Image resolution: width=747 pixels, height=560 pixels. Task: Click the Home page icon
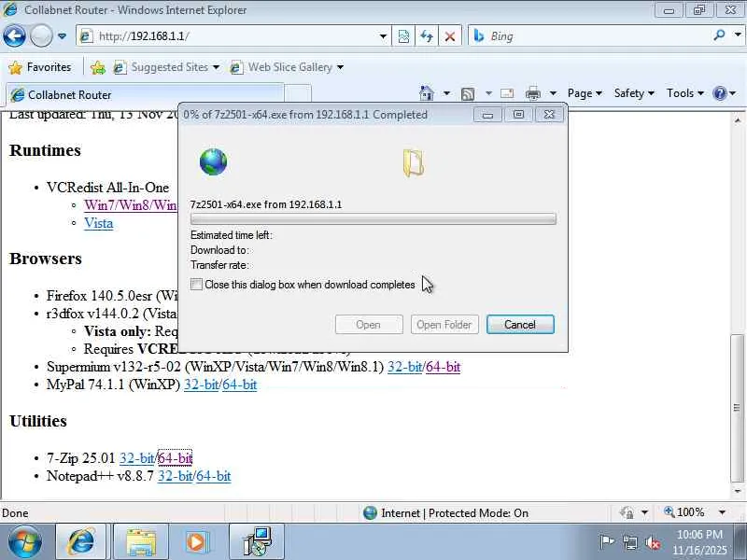point(427,93)
